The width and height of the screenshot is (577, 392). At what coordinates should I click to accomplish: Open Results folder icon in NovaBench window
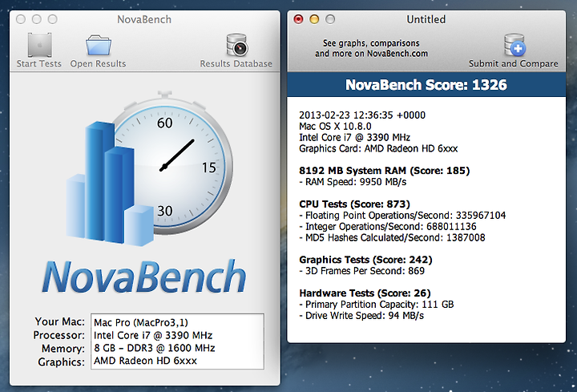tap(99, 45)
